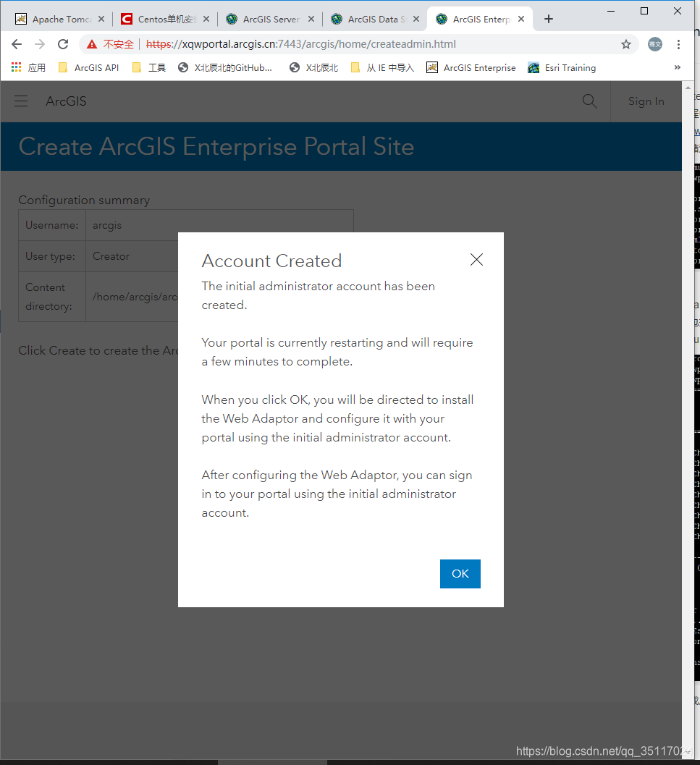700x765 pixels.
Task: Open the portal search magnifier icon
Action: 590,101
